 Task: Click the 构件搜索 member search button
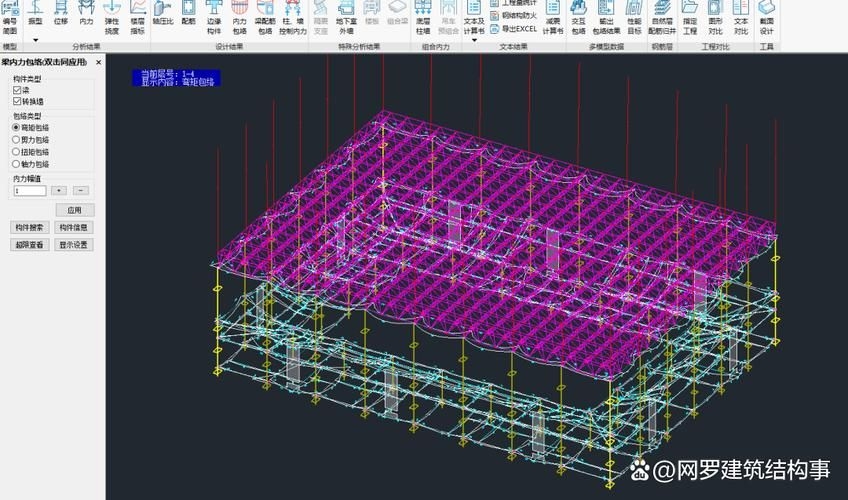29,227
